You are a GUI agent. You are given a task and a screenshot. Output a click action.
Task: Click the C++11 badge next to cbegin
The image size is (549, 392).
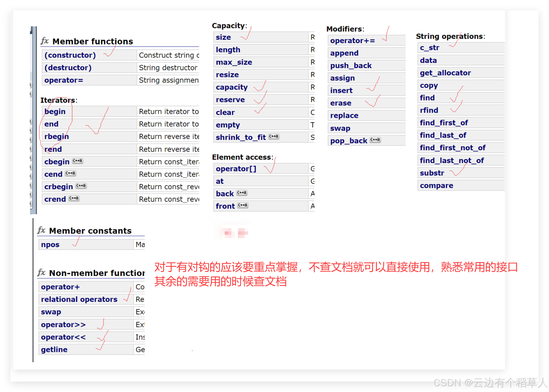(x=77, y=161)
